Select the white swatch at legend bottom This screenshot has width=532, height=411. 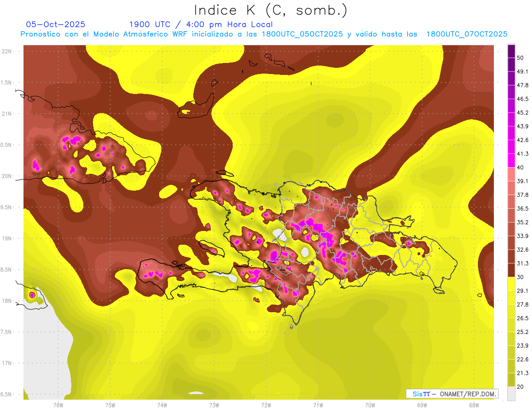pos(511,393)
